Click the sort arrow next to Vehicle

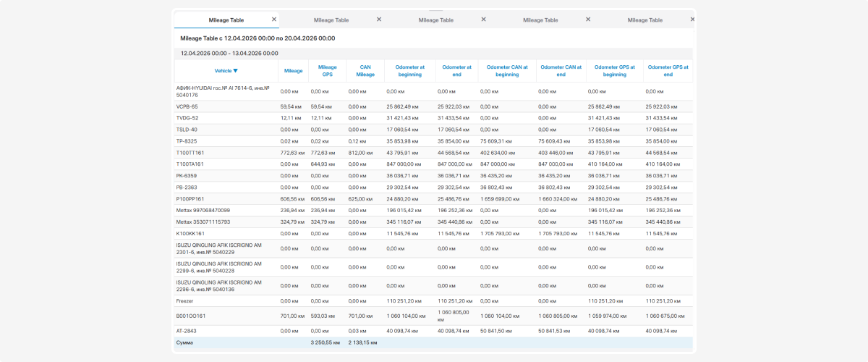click(236, 71)
